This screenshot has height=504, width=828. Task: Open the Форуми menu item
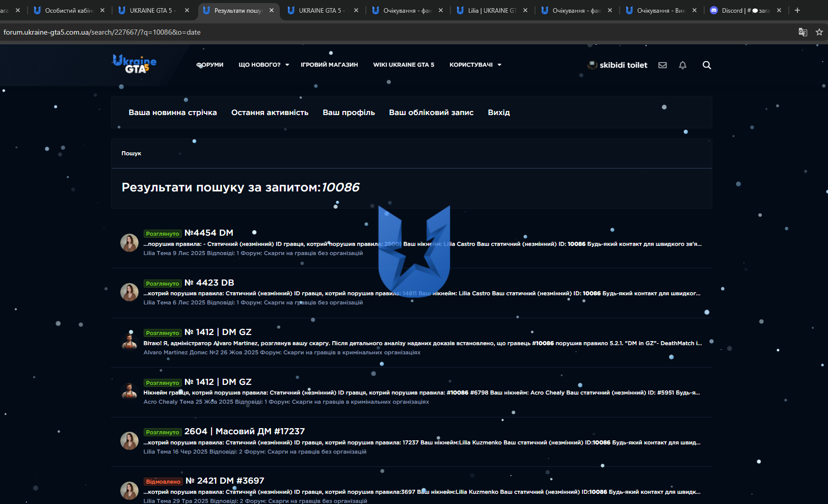pyautogui.click(x=210, y=65)
